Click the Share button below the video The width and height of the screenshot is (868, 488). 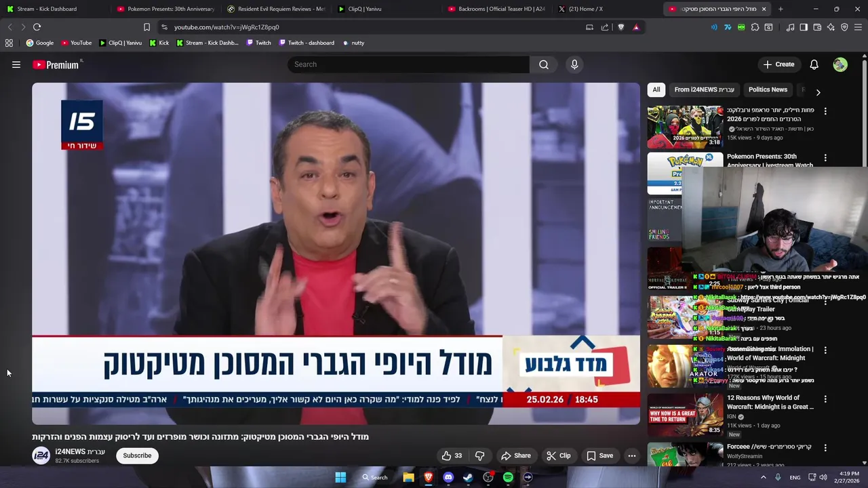(515, 455)
